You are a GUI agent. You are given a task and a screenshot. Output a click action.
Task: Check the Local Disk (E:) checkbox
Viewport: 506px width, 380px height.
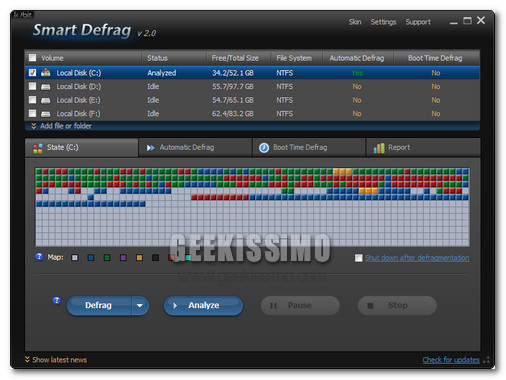32,100
